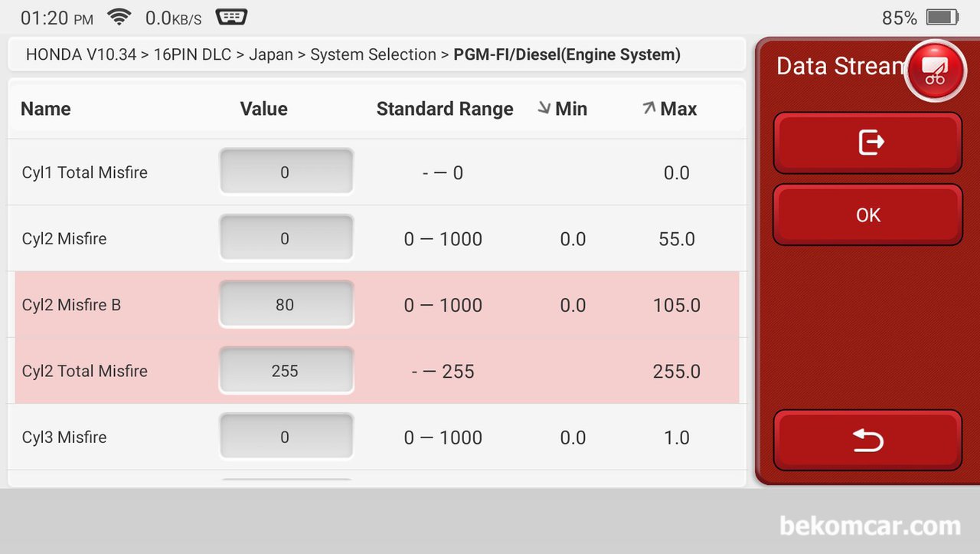The width and height of the screenshot is (980, 554).
Task: Tap Japan in breadcrumb path
Action: pyautogui.click(x=270, y=54)
